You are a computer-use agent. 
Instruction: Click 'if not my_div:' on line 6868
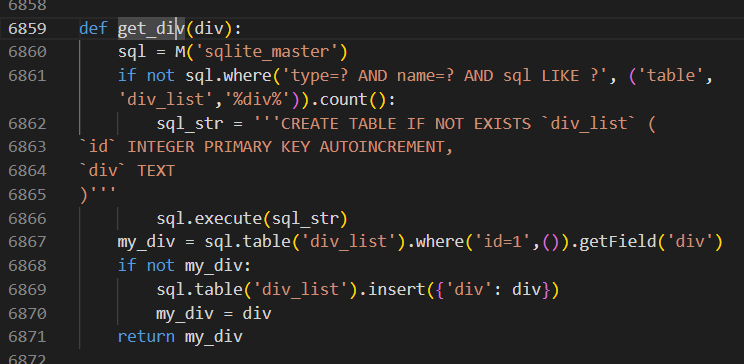point(184,266)
